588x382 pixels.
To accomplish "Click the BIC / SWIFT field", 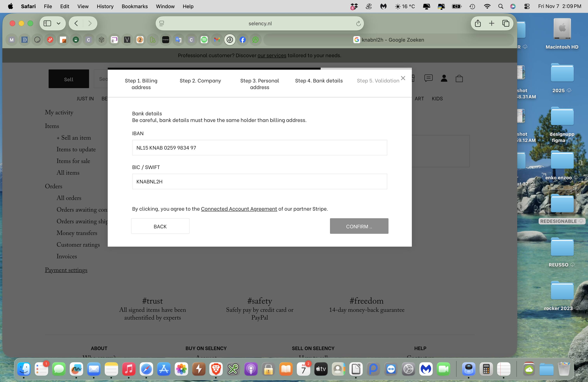I will tap(259, 182).
